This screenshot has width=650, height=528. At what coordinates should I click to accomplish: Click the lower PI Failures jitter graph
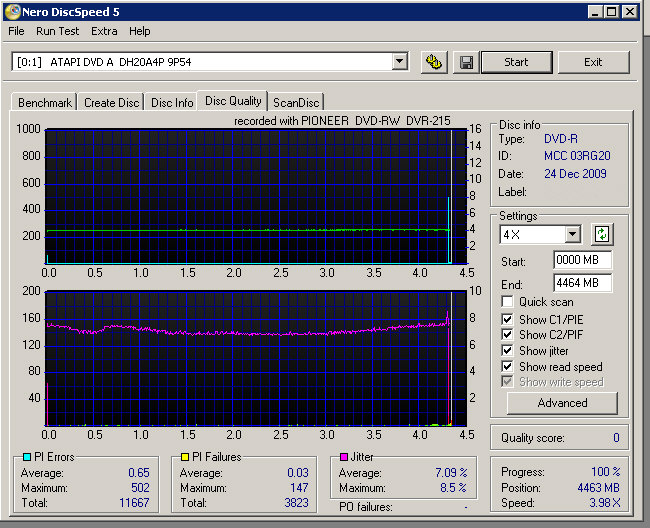pos(256,358)
